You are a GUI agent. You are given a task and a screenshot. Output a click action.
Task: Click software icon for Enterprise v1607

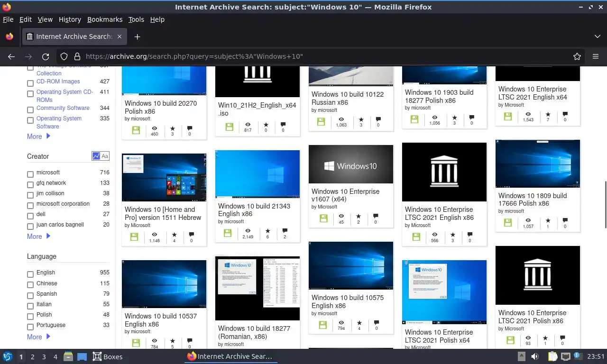pos(323,218)
